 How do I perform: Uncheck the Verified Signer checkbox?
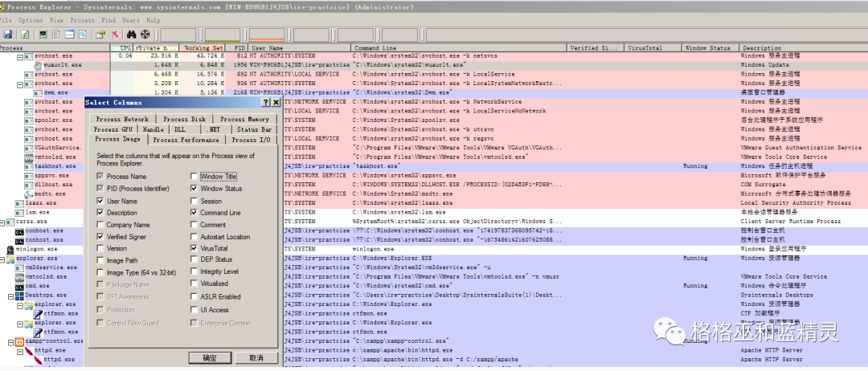pyautogui.click(x=100, y=237)
